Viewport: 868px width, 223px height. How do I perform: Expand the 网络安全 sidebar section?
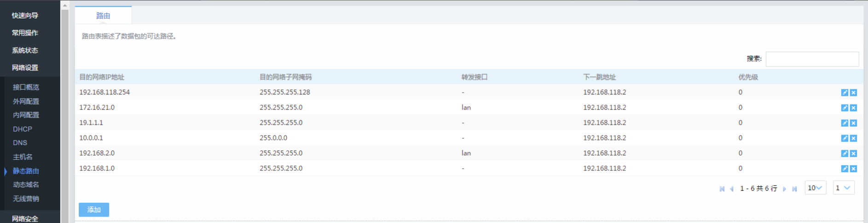25,218
